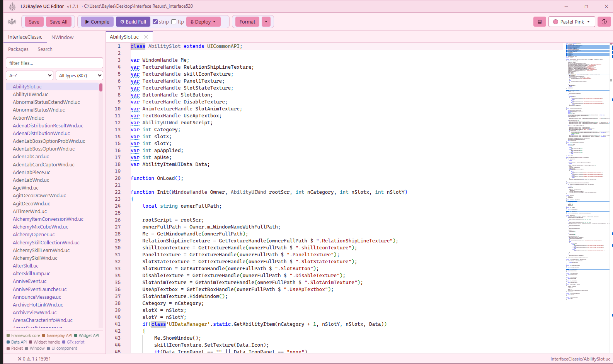Image resolution: width=613 pixels, height=364 pixels.
Task: Click the info count 15951 in status bar
Action: [43, 359]
